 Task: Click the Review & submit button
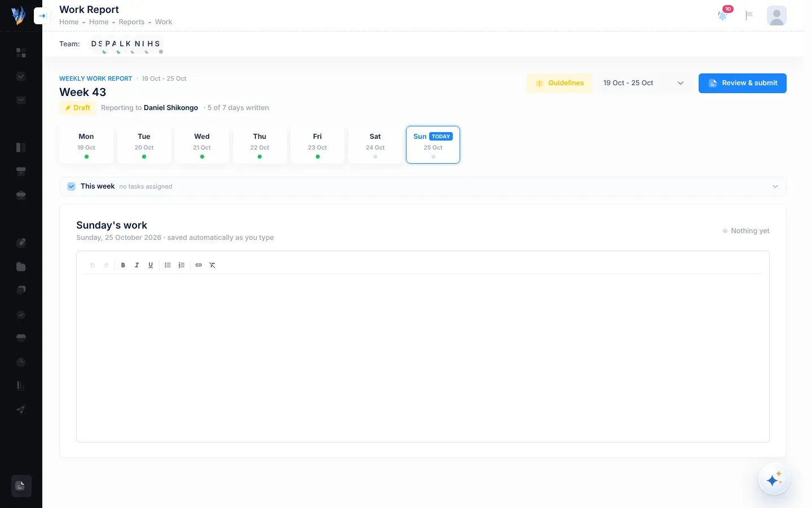[743, 83]
